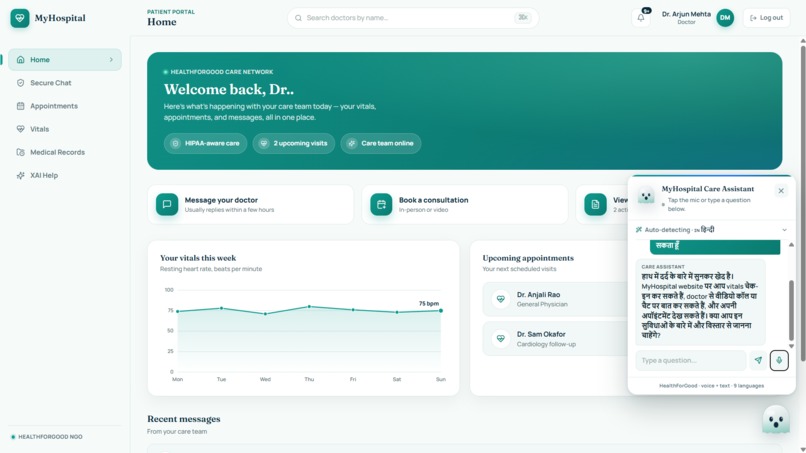Click the Log out button
This screenshot has height=453, width=806.
click(x=766, y=17)
